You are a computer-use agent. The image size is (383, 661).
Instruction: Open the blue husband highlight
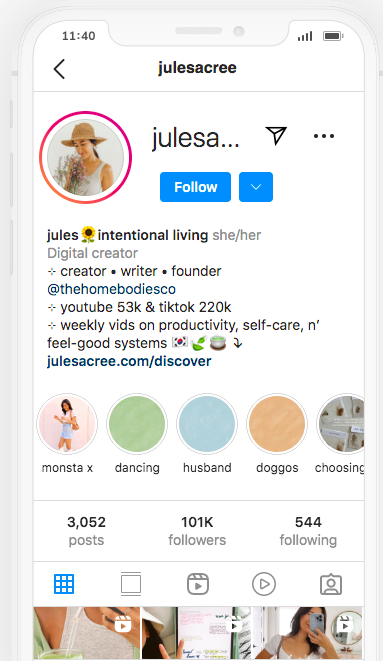point(207,424)
